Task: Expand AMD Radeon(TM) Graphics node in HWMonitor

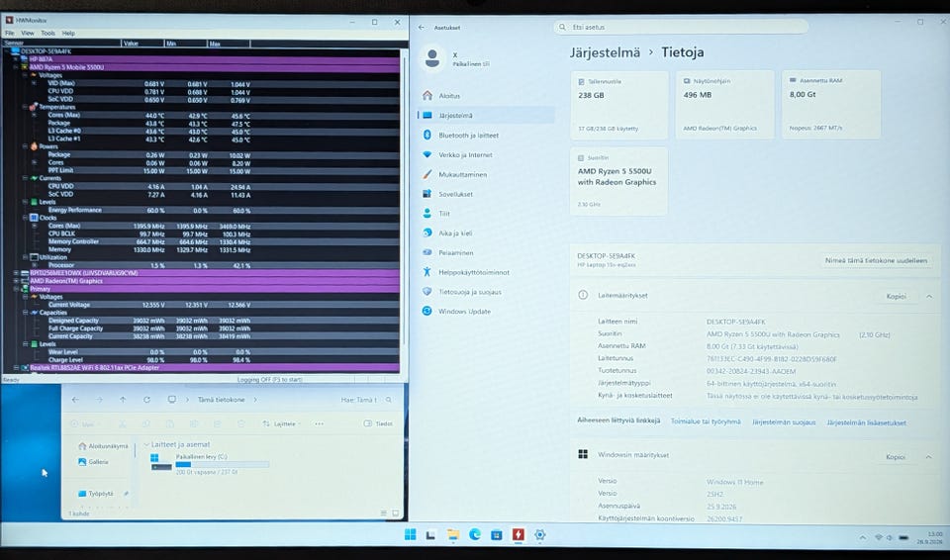Action: 16,281
